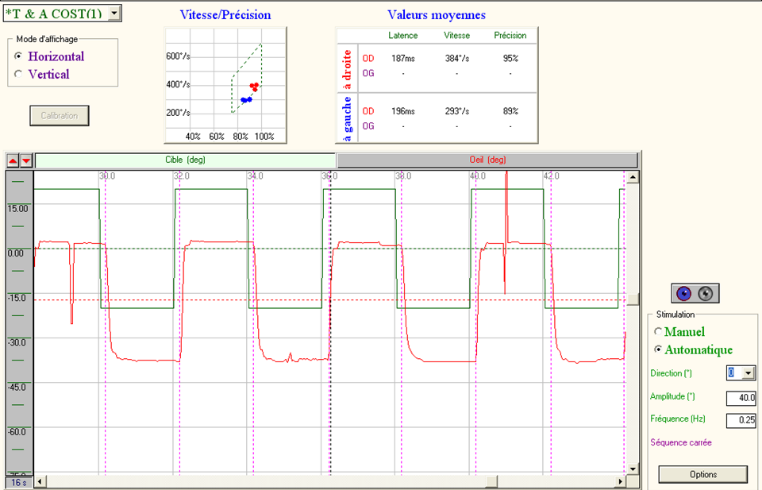This screenshot has width=762, height=490.
Task: Click the Amplitude input field
Action: (x=741, y=398)
